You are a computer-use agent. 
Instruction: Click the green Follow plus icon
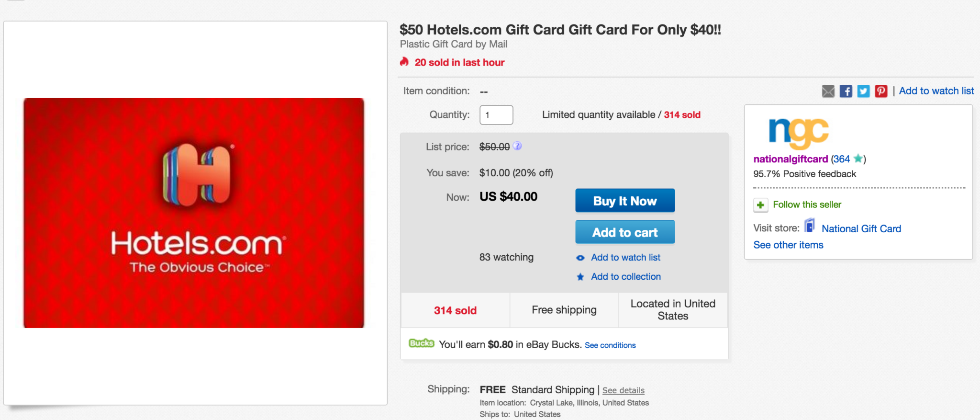[x=760, y=205]
